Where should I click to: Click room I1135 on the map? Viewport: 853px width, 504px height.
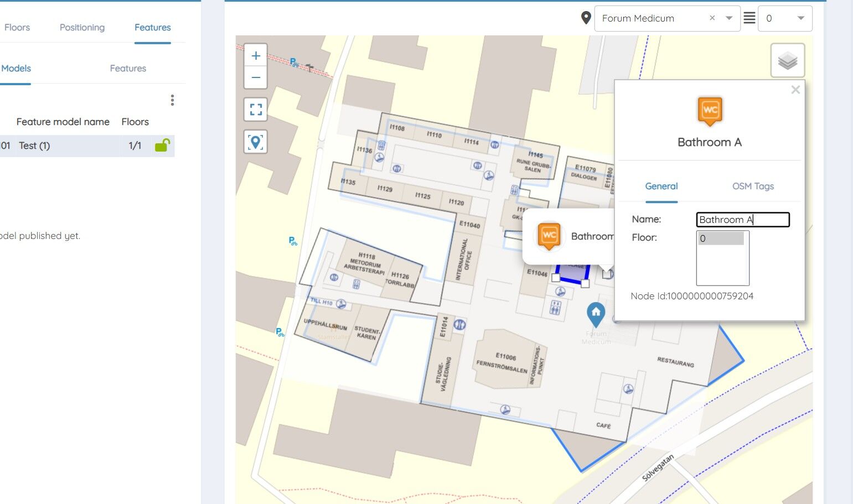tap(348, 181)
